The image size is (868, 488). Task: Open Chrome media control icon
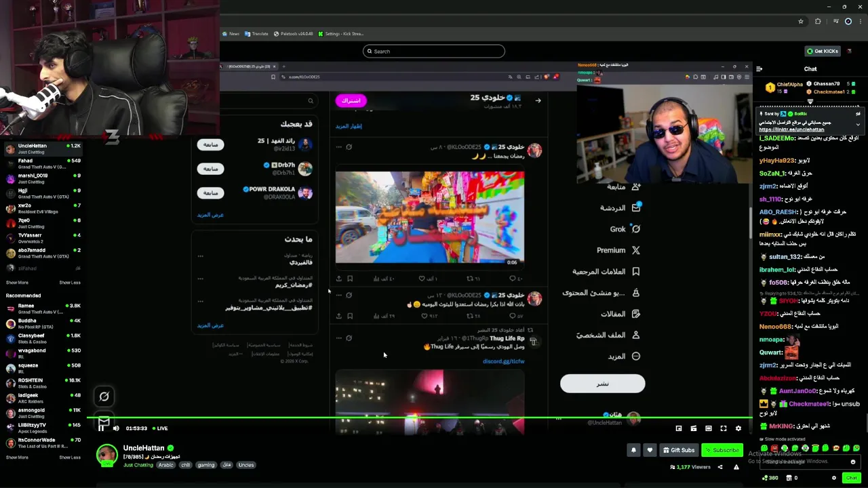click(836, 21)
